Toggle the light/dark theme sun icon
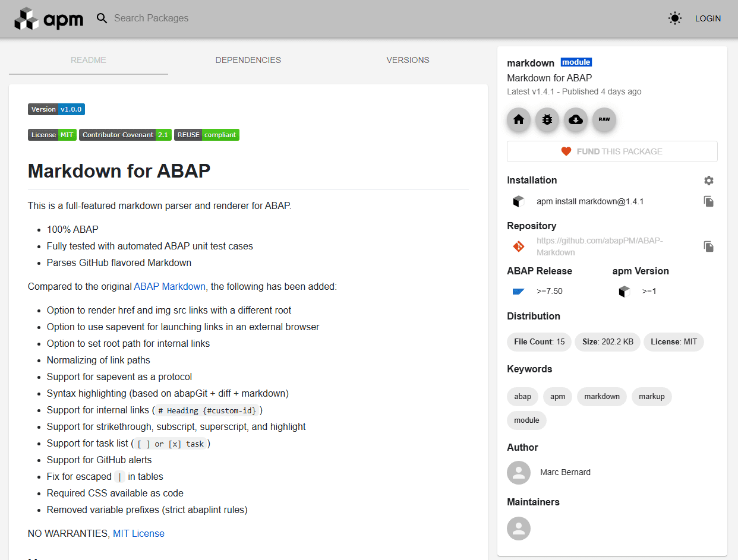 point(674,18)
